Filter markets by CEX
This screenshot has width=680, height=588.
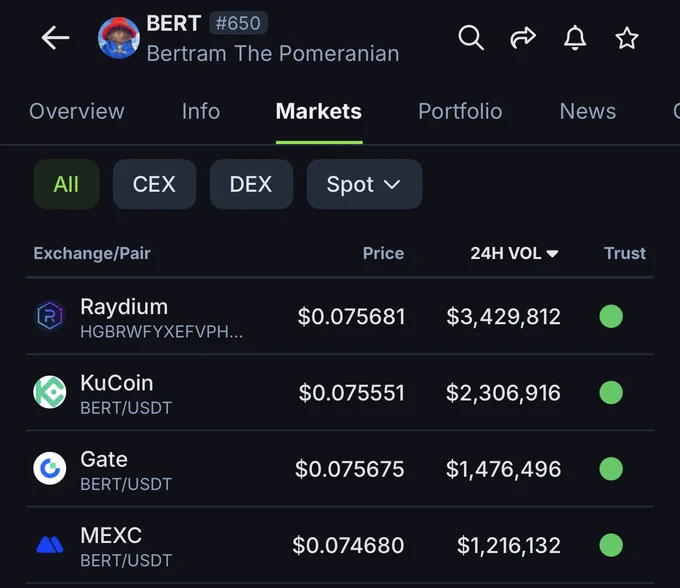[x=154, y=184]
